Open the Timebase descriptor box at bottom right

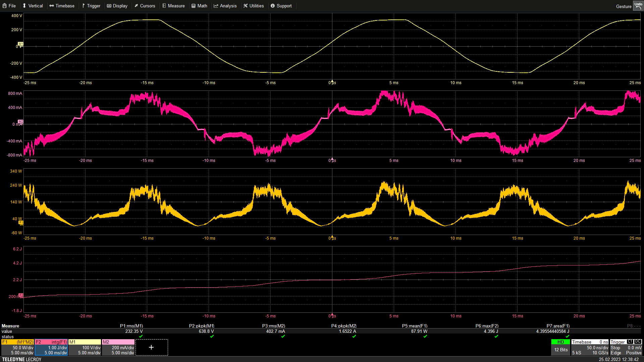click(x=590, y=347)
